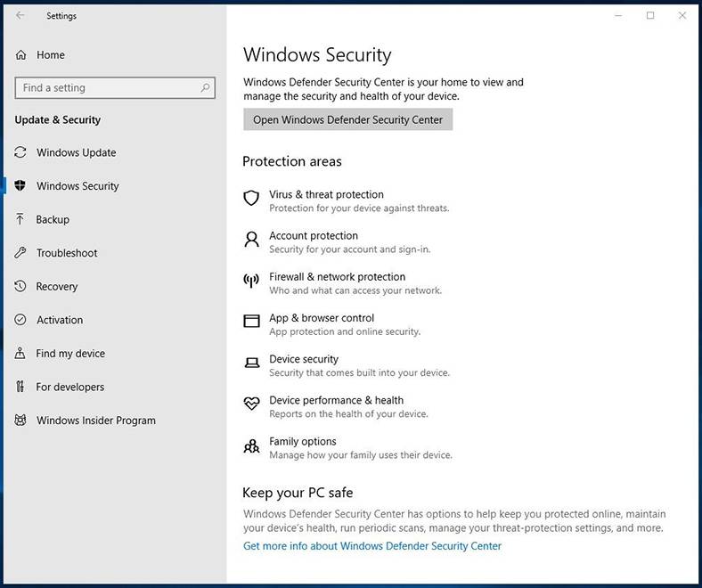Click 'App protection and online security.' text

pos(345,331)
